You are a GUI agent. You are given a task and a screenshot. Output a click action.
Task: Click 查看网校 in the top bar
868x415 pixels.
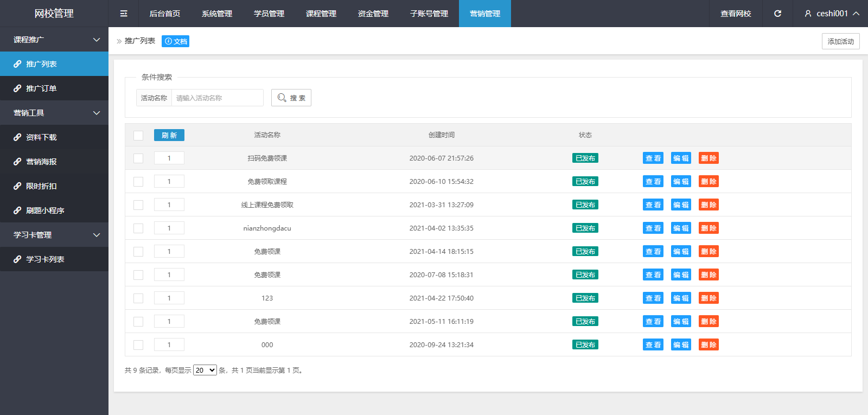pyautogui.click(x=736, y=14)
